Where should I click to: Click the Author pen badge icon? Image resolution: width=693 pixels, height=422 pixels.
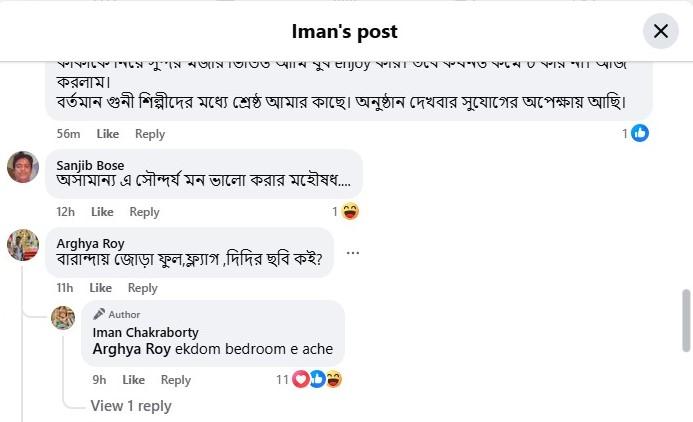point(99,314)
